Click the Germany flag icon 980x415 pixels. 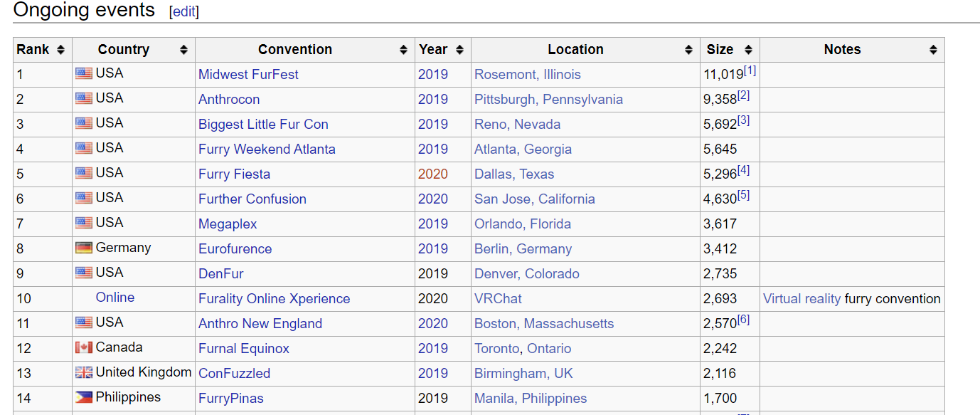coord(84,248)
